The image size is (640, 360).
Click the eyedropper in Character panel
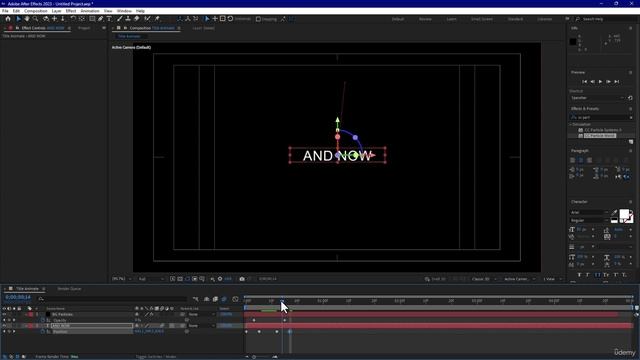[x=614, y=213]
